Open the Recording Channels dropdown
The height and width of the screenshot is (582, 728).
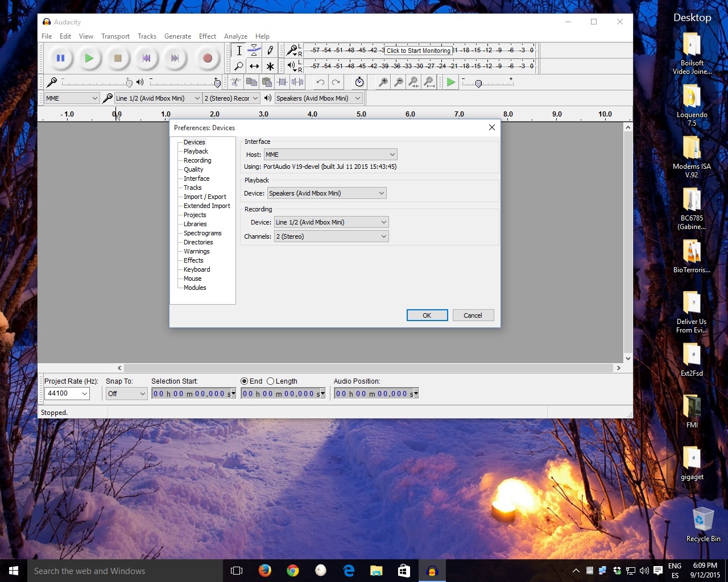(331, 236)
